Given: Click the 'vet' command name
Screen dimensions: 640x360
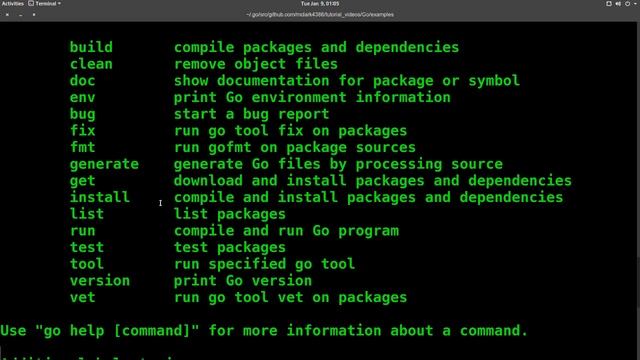Looking at the screenshot, I should 82,298.
